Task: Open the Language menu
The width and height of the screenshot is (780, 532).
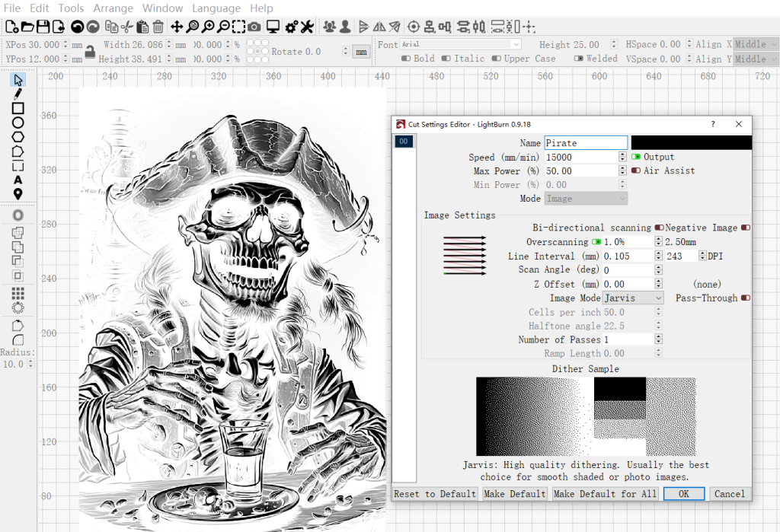Action: pyautogui.click(x=216, y=8)
